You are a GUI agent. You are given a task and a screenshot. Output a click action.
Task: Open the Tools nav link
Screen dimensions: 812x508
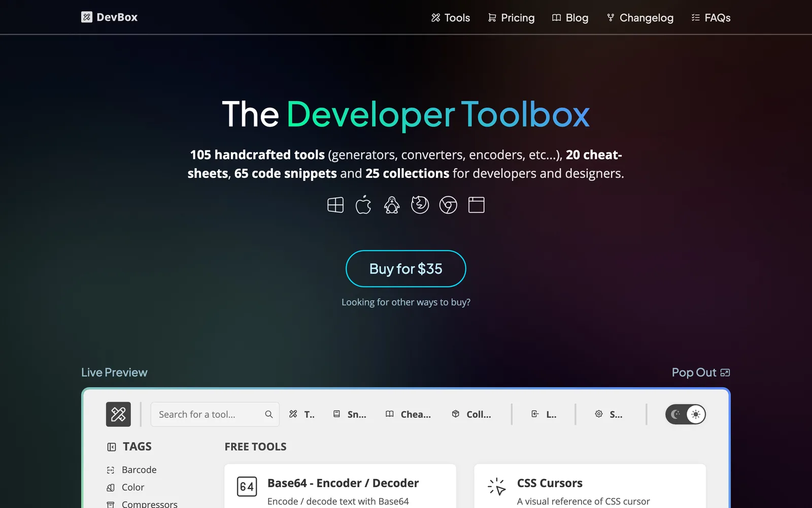pyautogui.click(x=451, y=18)
